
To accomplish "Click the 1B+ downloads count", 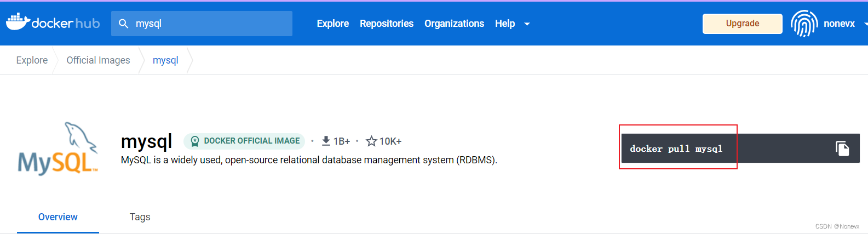I will [x=342, y=141].
